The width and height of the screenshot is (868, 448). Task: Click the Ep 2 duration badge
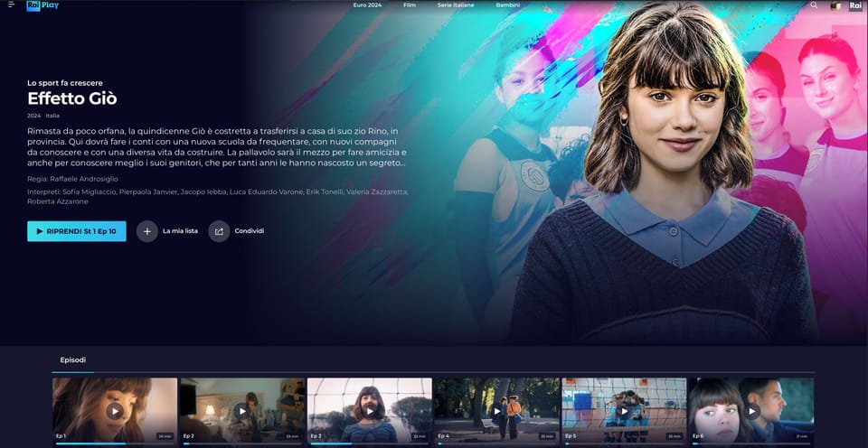click(293, 436)
